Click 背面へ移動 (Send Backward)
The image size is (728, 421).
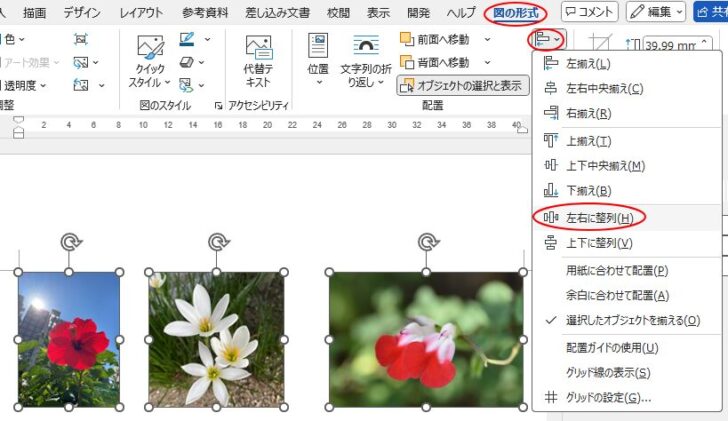point(435,62)
